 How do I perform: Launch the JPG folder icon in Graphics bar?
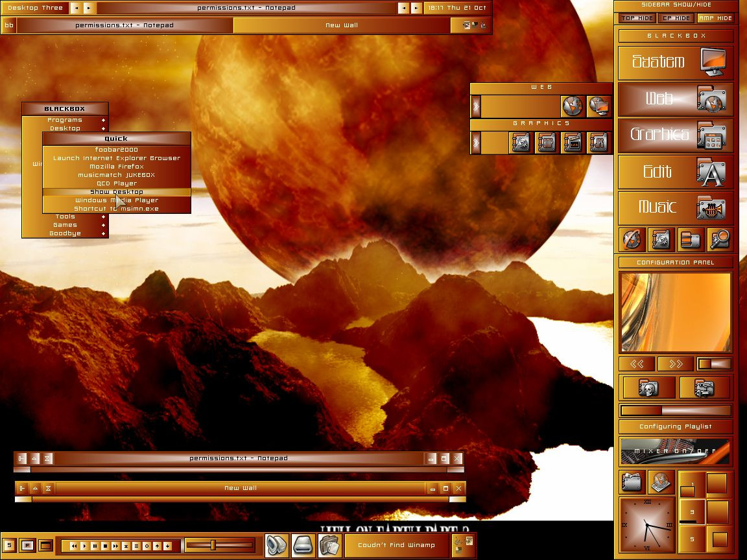tap(599, 143)
